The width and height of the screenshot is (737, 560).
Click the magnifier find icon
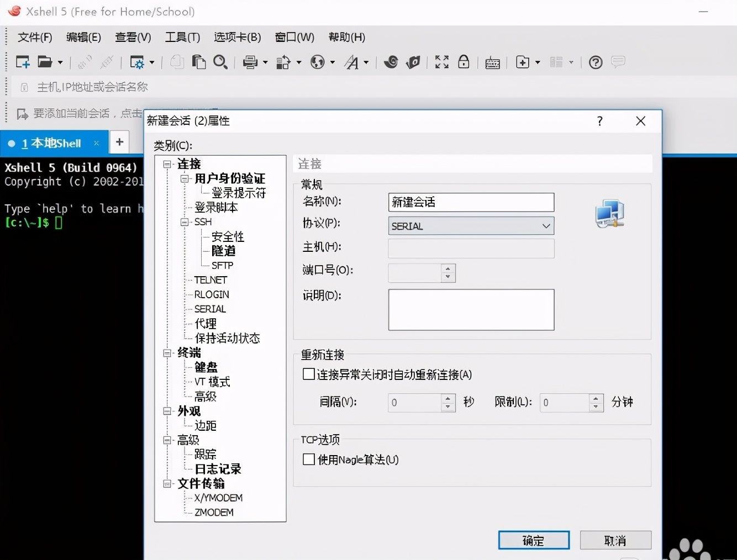pos(220,62)
